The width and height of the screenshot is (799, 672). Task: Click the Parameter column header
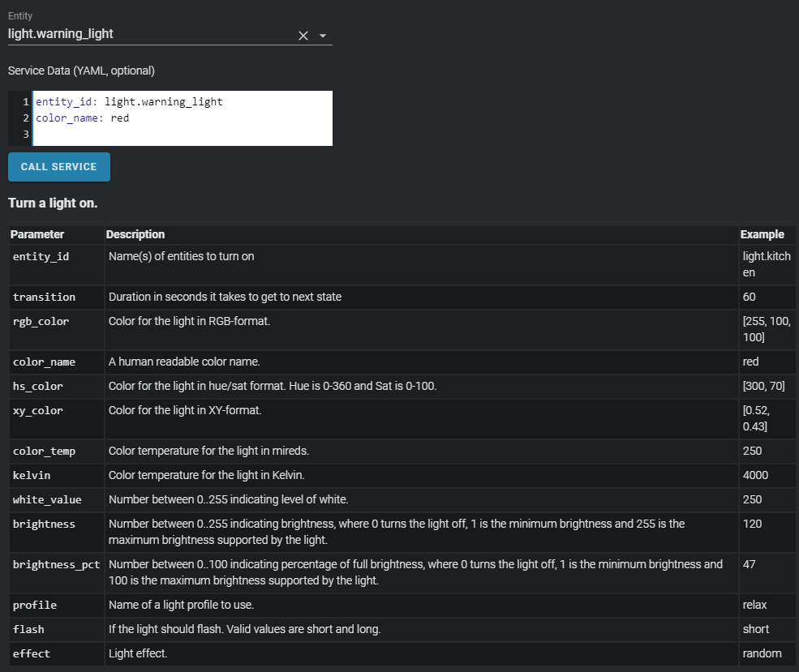tap(37, 234)
